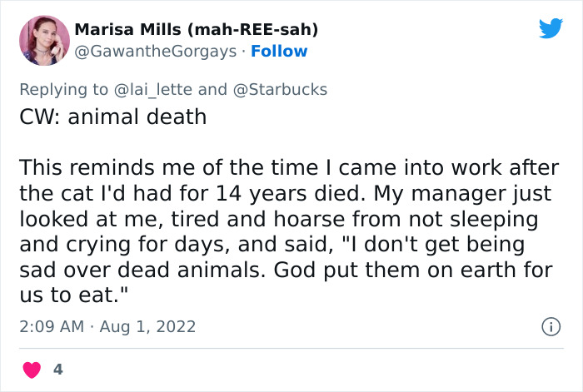Click the Marisa Mills display name

[128, 30]
